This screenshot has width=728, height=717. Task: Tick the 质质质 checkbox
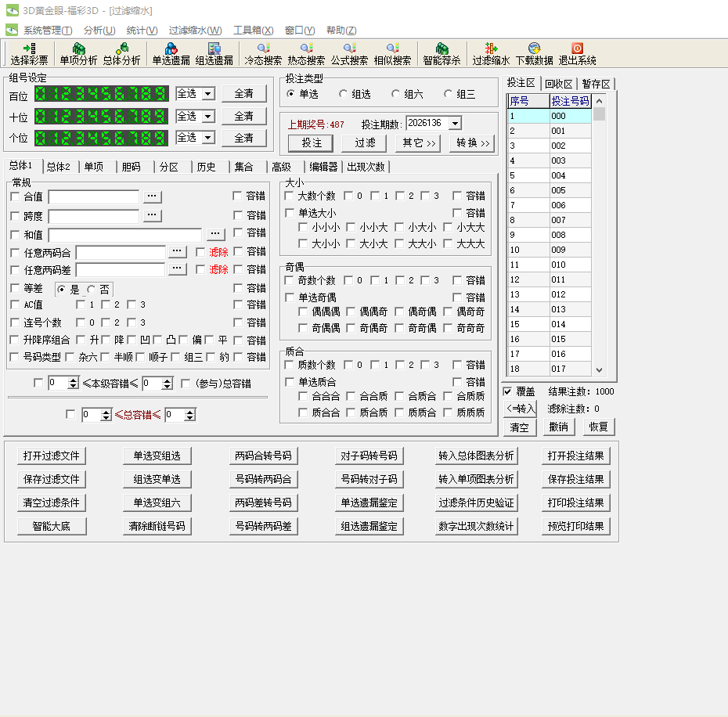click(448, 413)
